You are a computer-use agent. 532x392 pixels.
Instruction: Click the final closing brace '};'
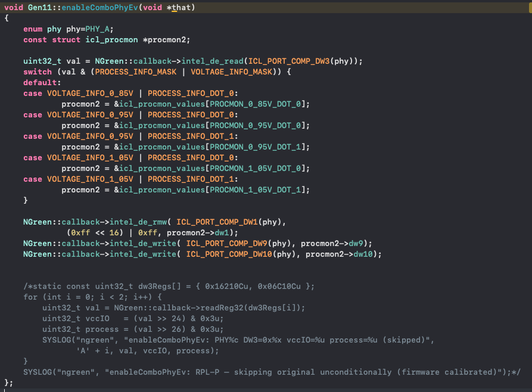(8, 383)
